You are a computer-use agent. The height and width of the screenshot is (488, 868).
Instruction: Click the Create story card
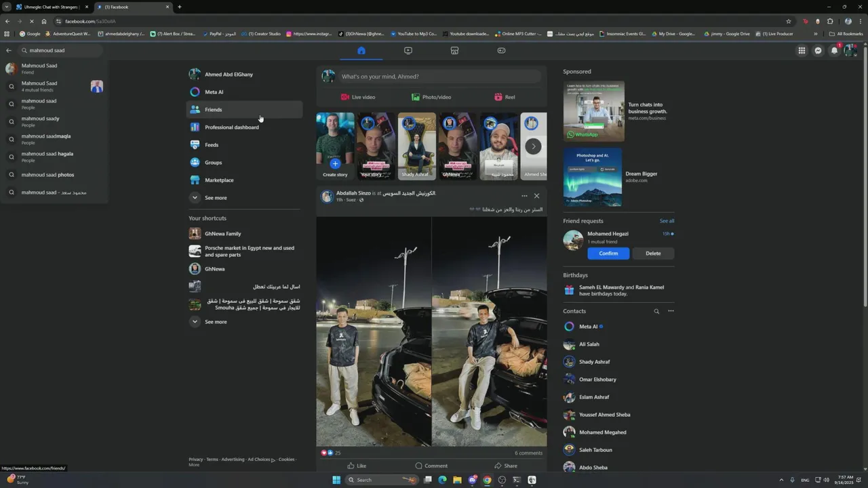coord(335,146)
